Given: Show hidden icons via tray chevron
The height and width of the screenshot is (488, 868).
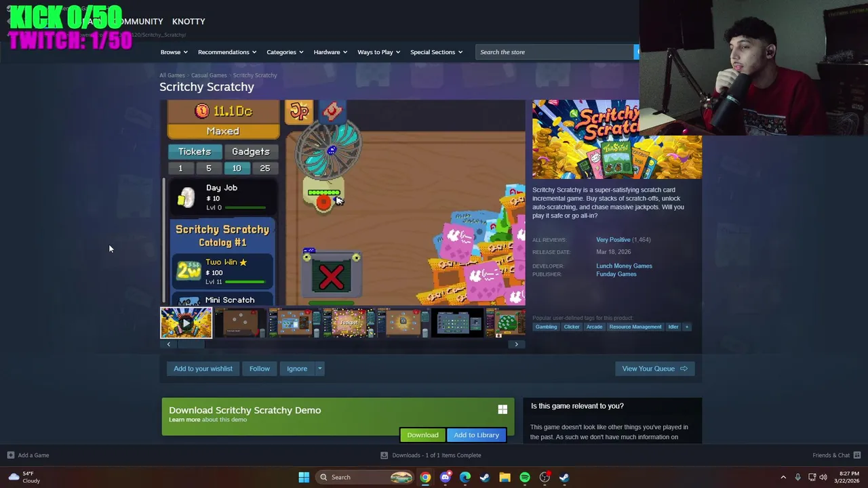Looking at the screenshot, I should coord(783,477).
